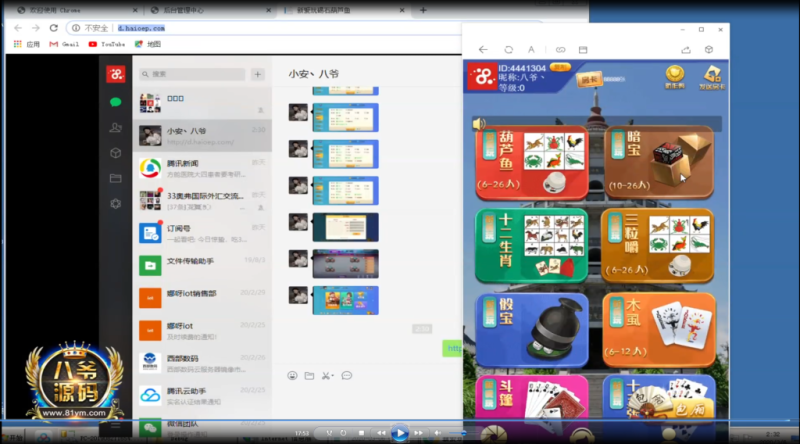Open the files folder icon in WeChat sidebar
800x444 pixels.
[116, 178]
